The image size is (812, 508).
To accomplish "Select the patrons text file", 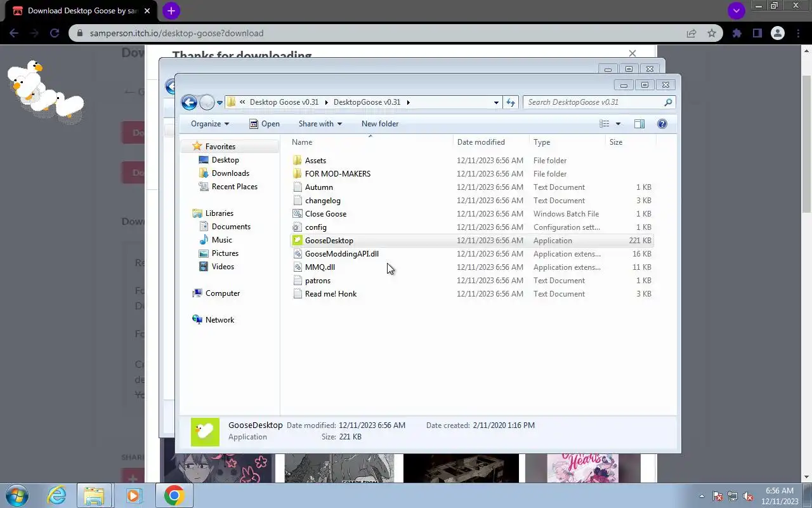I will click(471, 281).
